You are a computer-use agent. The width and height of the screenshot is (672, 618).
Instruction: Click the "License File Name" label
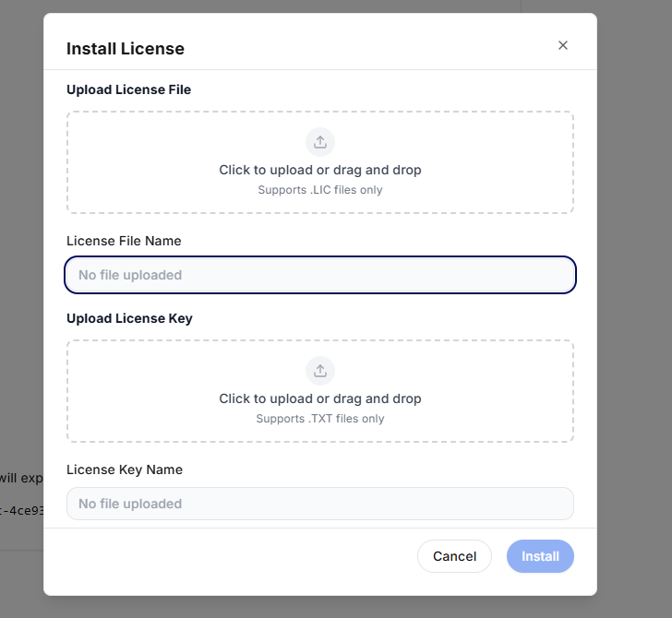point(124,241)
